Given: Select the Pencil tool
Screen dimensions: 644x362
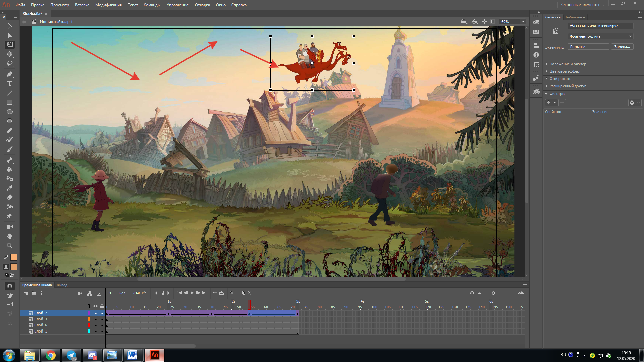Looking at the screenshot, I should [x=10, y=130].
